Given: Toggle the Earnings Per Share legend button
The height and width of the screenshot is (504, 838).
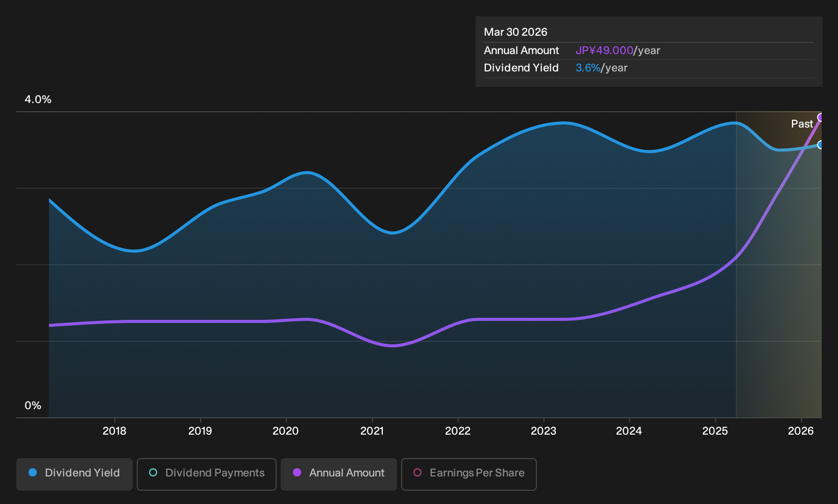Looking at the screenshot, I should (x=469, y=474).
